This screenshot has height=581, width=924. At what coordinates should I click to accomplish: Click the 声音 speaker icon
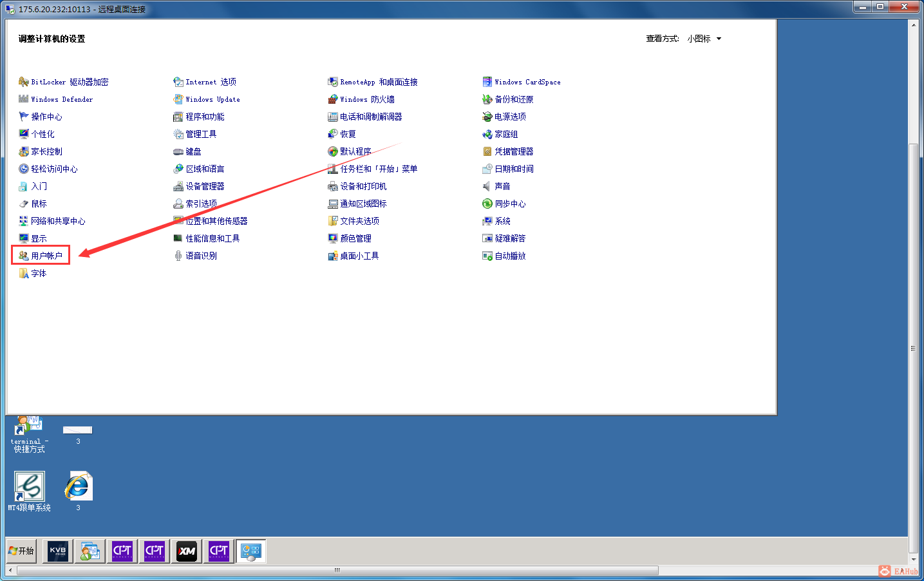487,186
